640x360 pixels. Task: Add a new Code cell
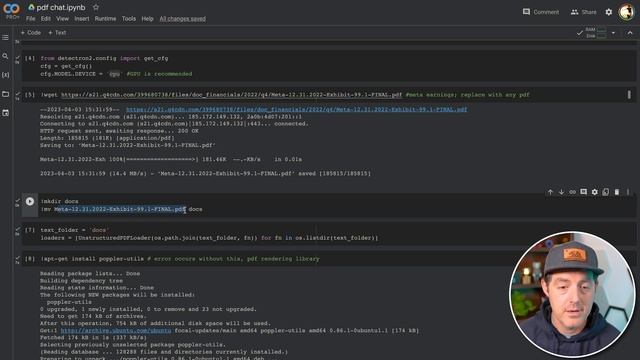pyautogui.click(x=31, y=33)
